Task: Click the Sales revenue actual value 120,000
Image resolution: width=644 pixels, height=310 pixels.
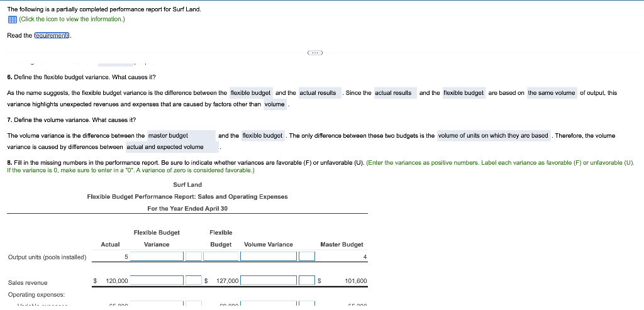Action: pos(116,281)
